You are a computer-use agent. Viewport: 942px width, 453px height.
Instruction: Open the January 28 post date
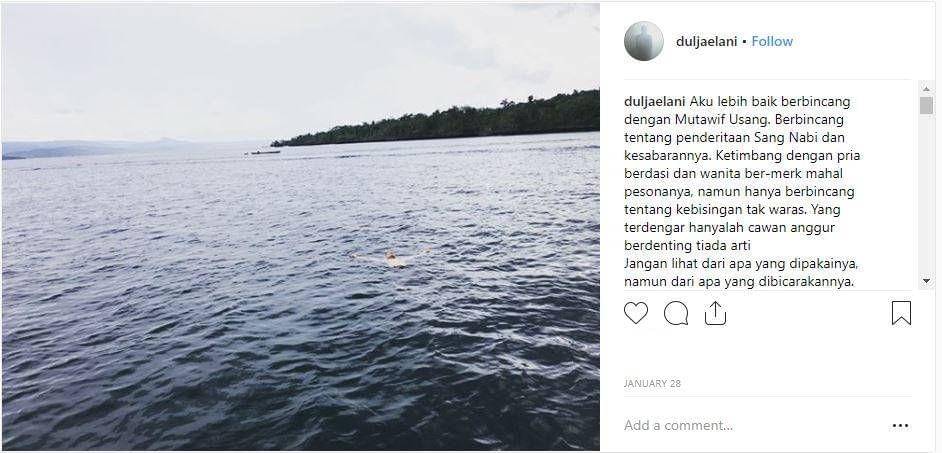click(x=652, y=383)
